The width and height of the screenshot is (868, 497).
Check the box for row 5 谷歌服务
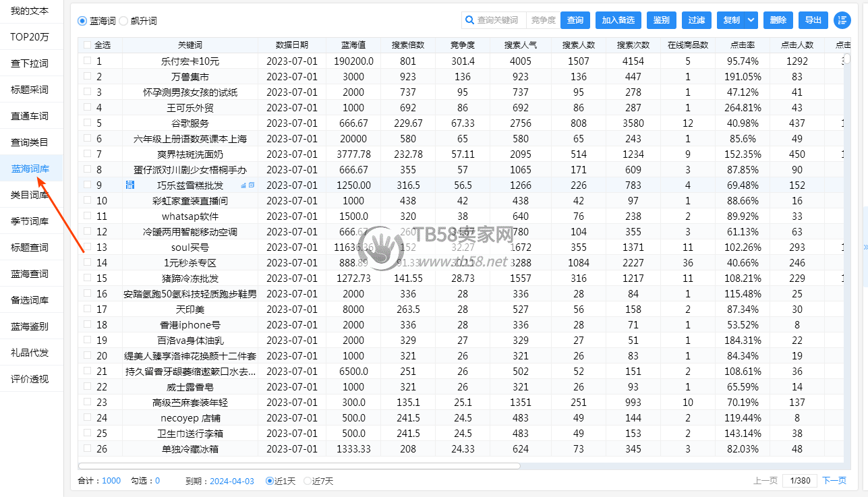click(x=87, y=123)
